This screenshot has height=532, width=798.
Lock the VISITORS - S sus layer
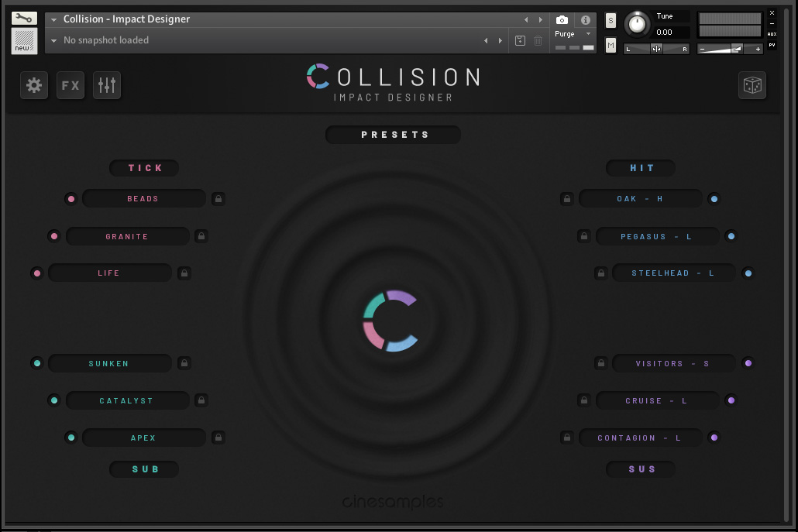click(601, 363)
